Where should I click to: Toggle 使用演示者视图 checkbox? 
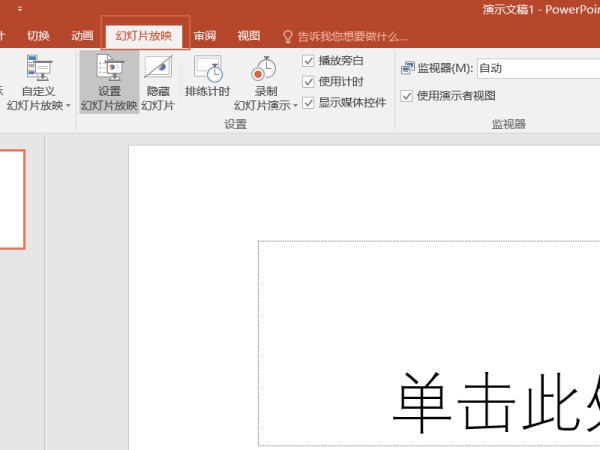point(407,96)
